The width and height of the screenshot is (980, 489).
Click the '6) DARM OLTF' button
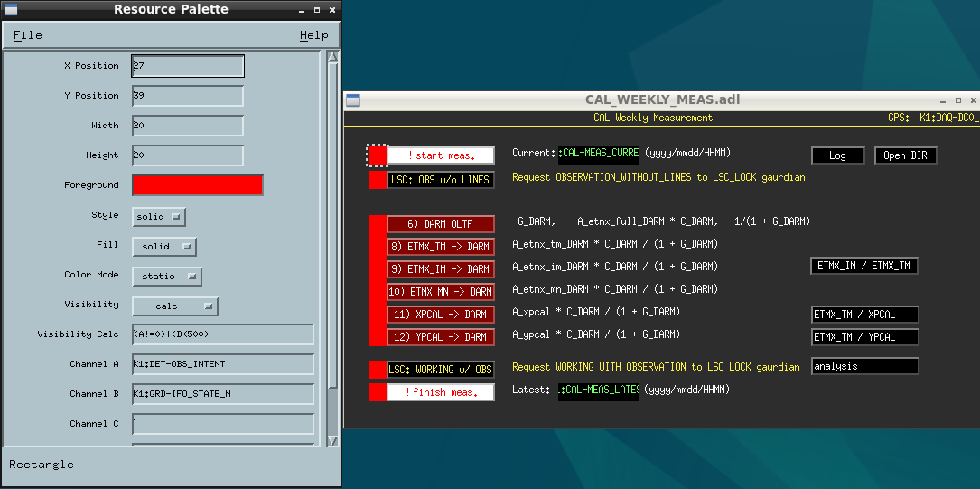(x=441, y=224)
